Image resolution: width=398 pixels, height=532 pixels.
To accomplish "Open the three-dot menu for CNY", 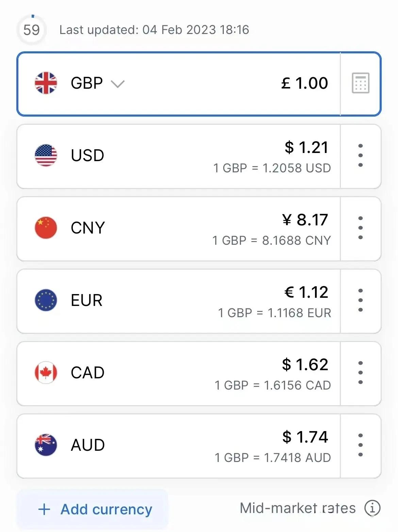I will tap(361, 228).
